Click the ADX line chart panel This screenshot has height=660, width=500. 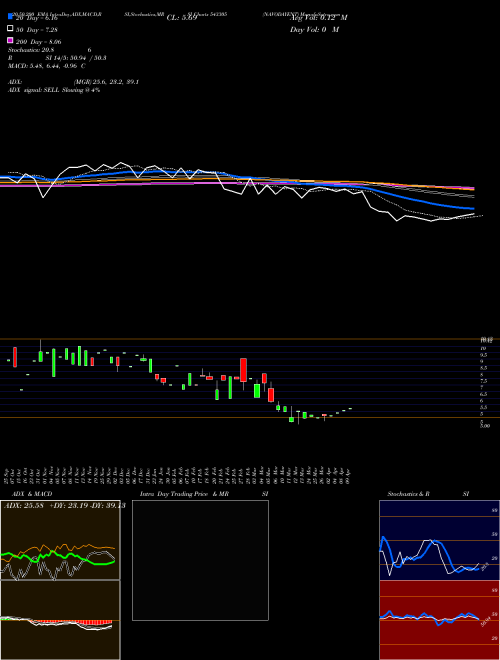pyautogui.click(x=60, y=540)
